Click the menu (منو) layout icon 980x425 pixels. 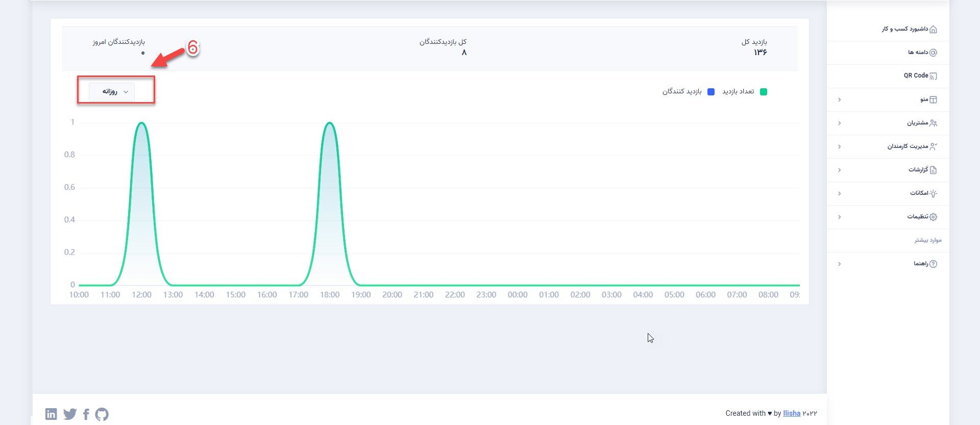tap(933, 99)
